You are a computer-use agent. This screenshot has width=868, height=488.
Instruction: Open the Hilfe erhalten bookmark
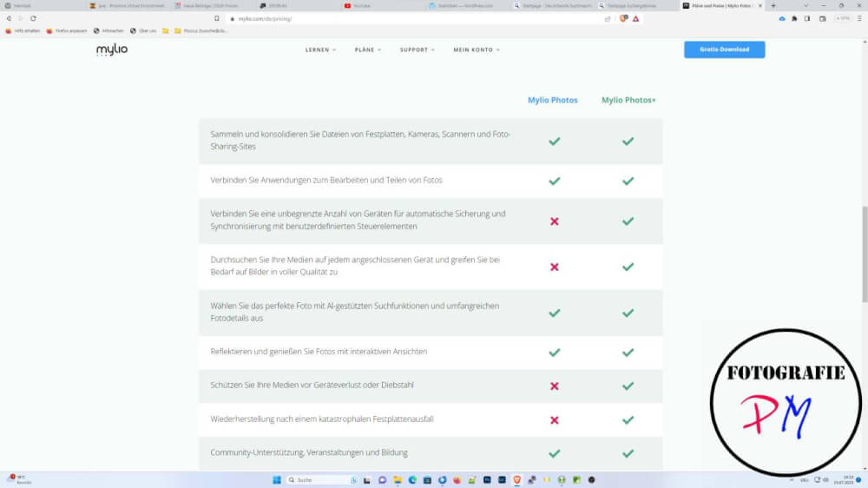click(23, 31)
